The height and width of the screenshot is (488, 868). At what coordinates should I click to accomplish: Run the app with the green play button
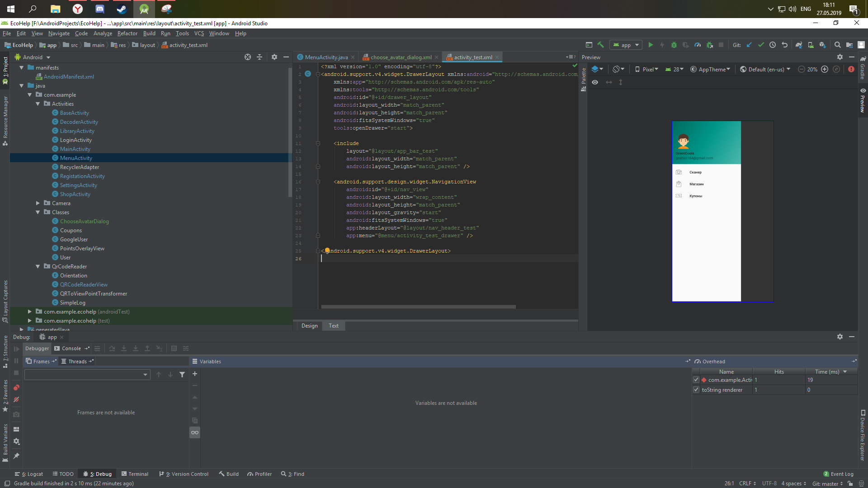[651, 45]
